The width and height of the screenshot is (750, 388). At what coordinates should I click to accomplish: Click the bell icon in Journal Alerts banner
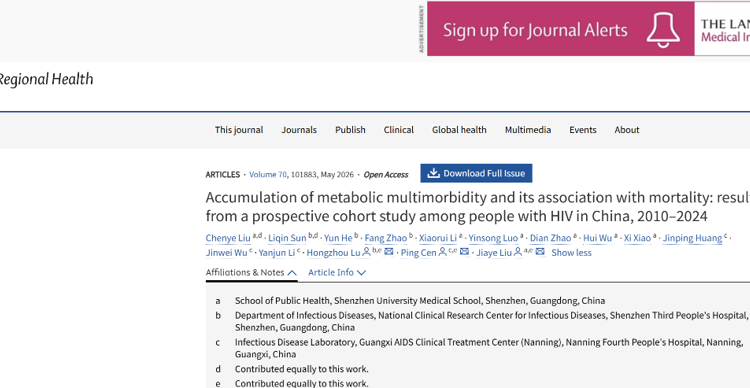663,30
